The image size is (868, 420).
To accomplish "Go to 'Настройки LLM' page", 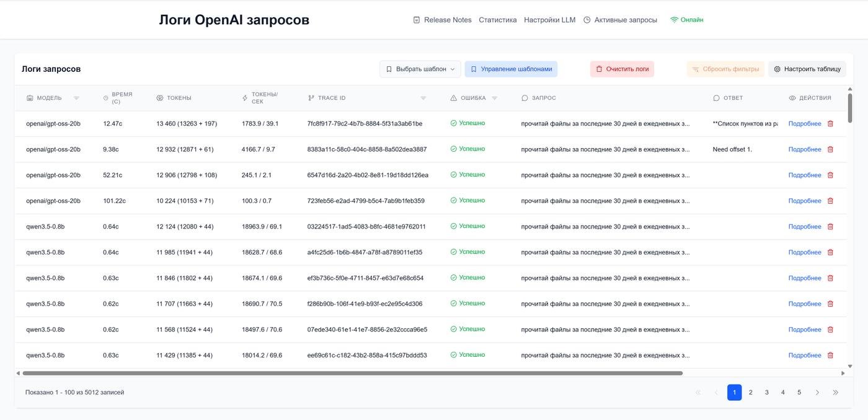I will coord(549,20).
